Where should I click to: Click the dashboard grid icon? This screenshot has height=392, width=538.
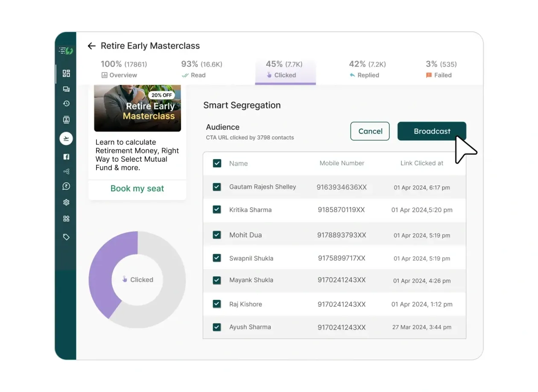pyautogui.click(x=66, y=73)
